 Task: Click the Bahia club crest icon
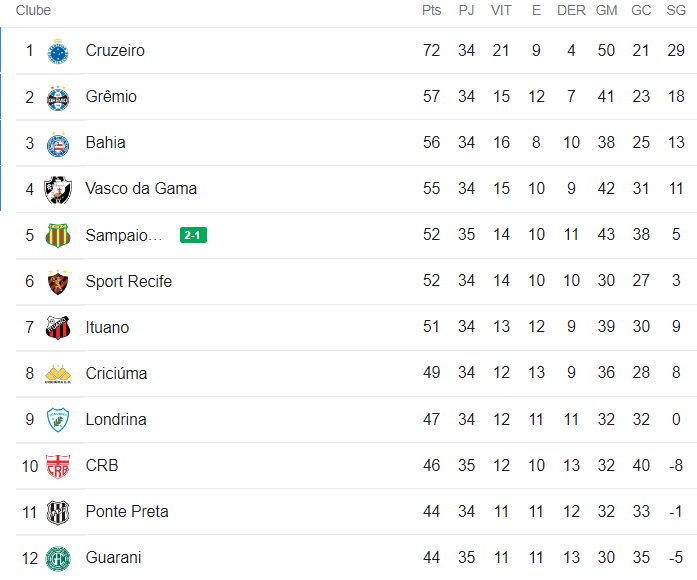[x=58, y=143]
